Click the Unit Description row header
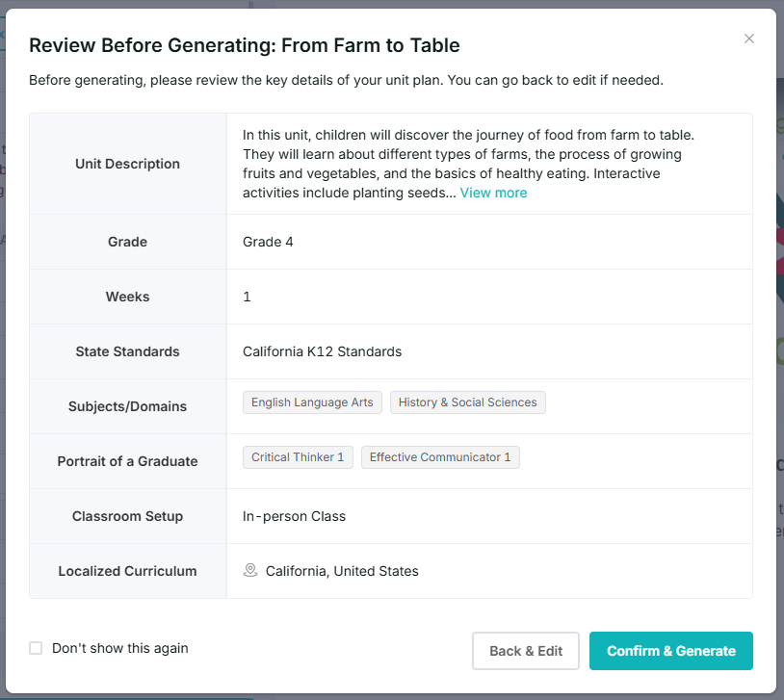Screen dimensions: 784x700 click(x=127, y=164)
